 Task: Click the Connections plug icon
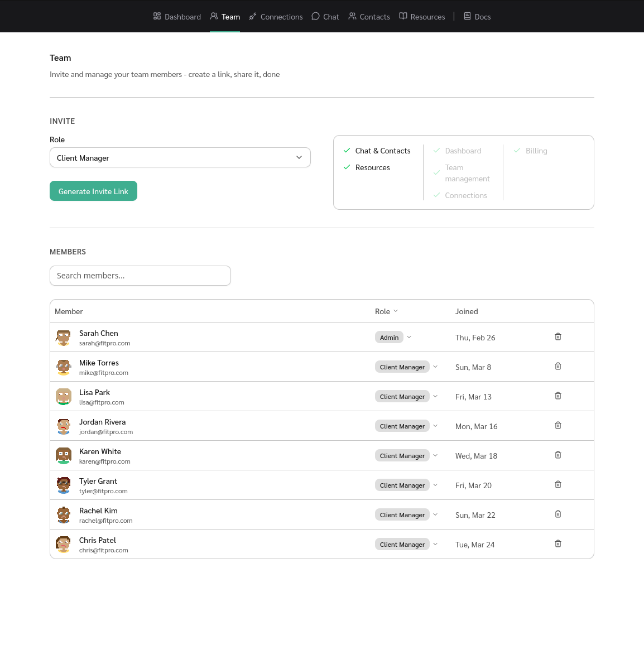point(252,16)
